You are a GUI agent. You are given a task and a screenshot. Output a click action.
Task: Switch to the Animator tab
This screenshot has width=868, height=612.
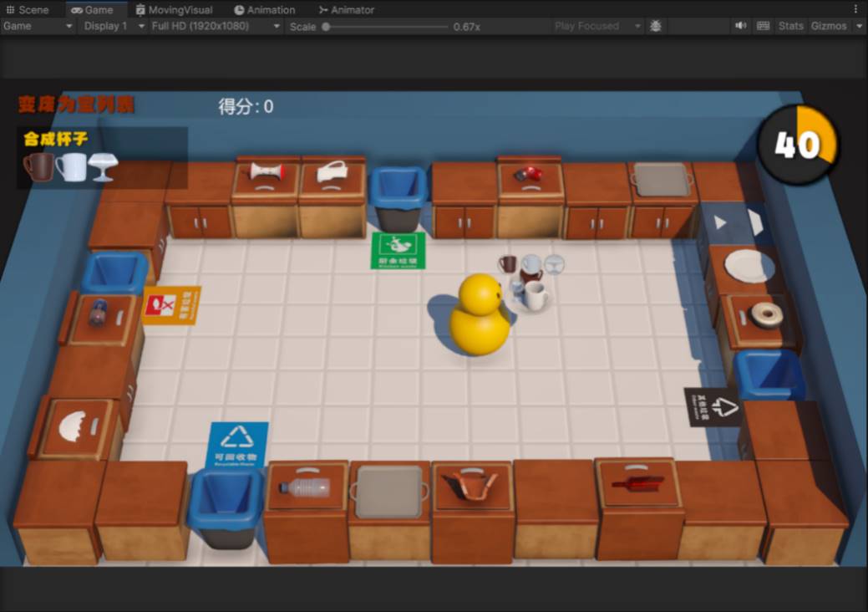pyautogui.click(x=346, y=10)
